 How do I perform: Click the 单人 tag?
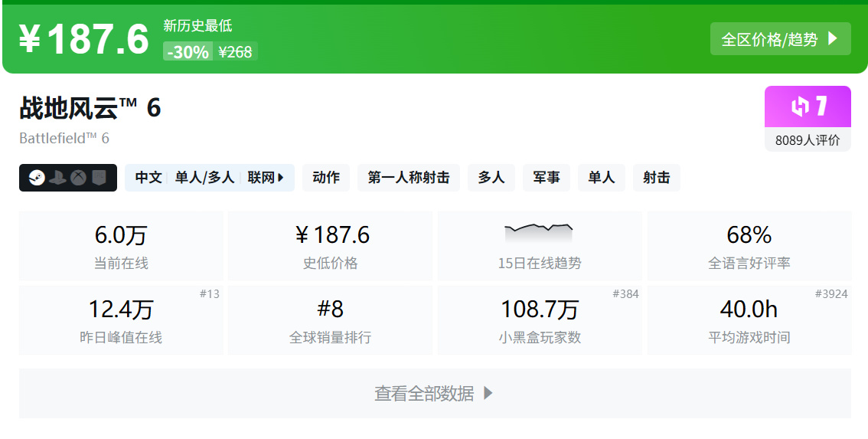(601, 178)
